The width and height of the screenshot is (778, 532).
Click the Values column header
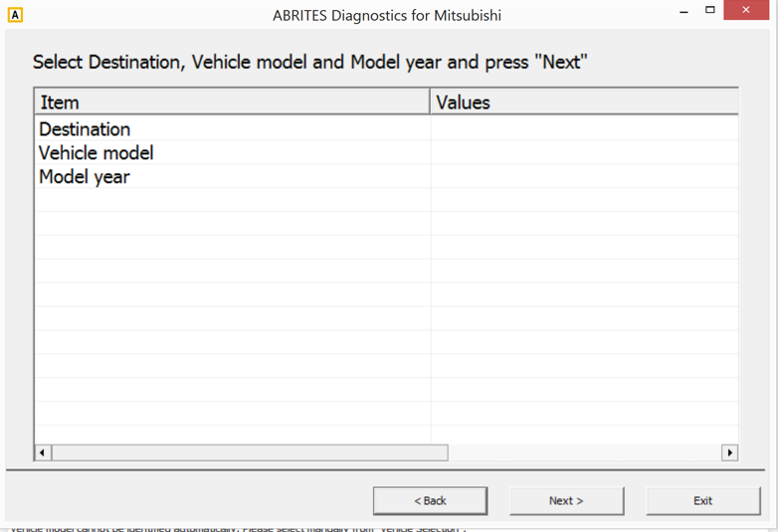pyautogui.click(x=584, y=102)
